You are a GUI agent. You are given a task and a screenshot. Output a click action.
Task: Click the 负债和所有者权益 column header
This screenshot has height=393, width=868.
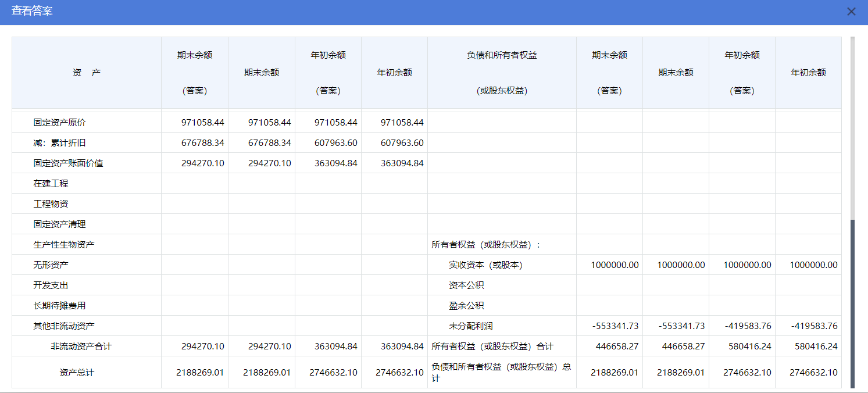(x=502, y=55)
